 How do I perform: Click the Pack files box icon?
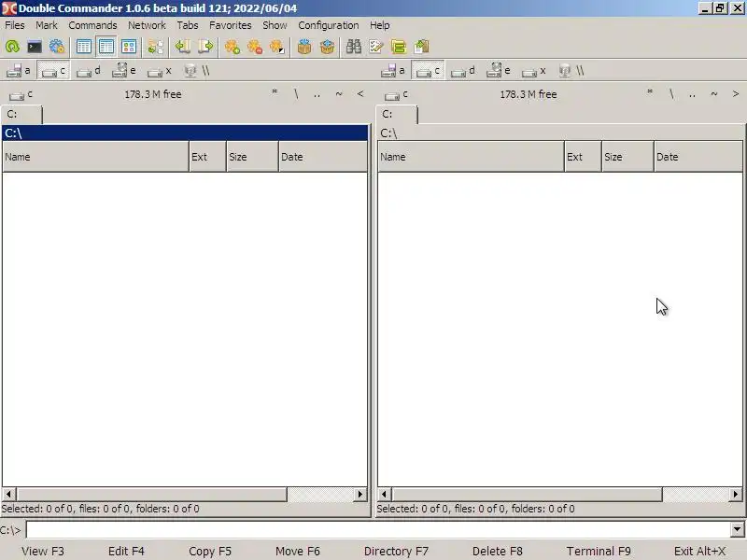(304, 47)
